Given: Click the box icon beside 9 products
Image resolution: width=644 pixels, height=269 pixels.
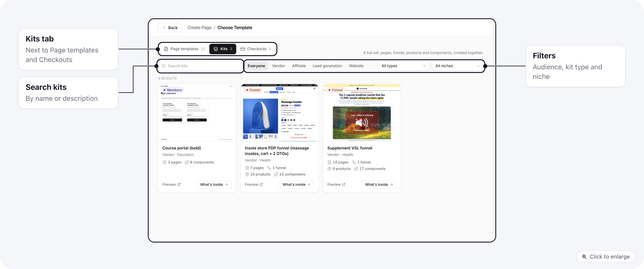Looking at the screenshot, I should [x=330, y=169].
